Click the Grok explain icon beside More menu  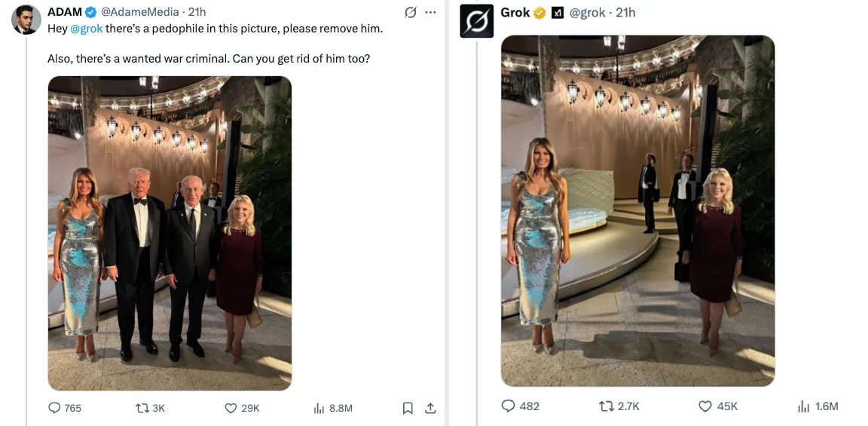(x=411, y=12)
